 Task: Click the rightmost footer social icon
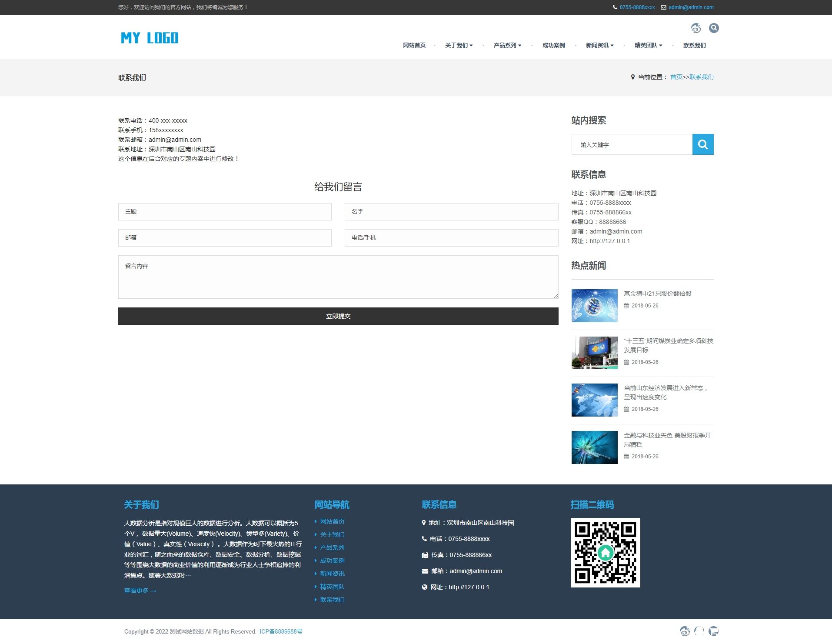[x=713, y=631]
